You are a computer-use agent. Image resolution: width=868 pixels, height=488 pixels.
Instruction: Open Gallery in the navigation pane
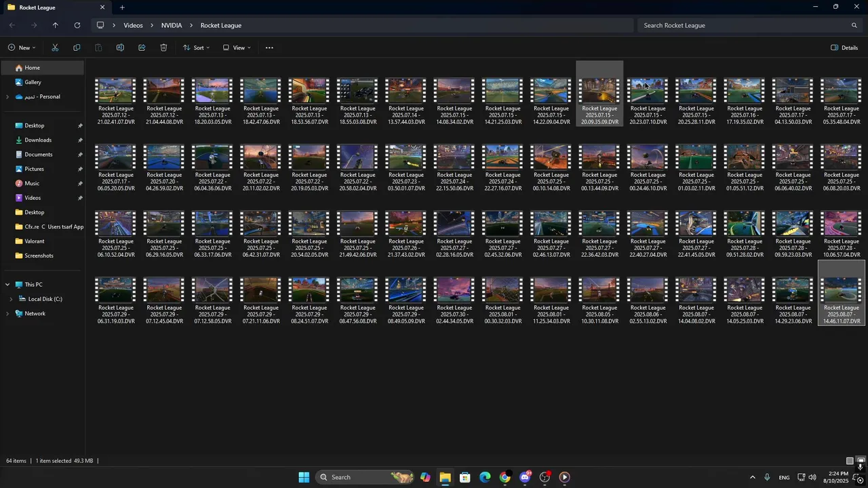pos(43,82)
